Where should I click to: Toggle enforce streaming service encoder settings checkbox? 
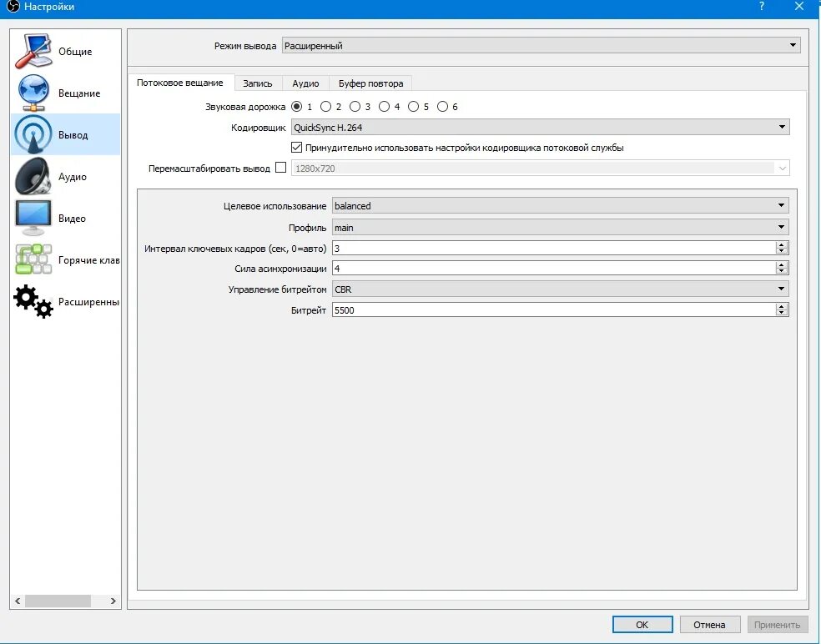point(296,148)
